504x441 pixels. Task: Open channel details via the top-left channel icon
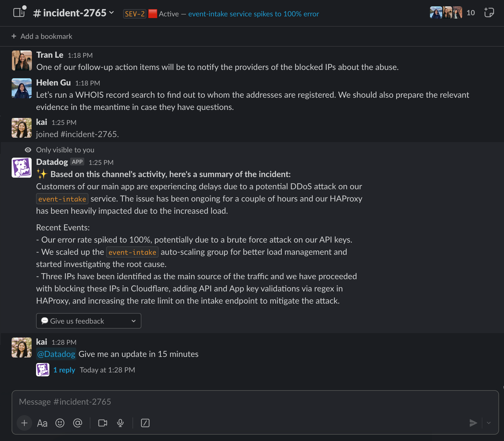click(19, 12)
